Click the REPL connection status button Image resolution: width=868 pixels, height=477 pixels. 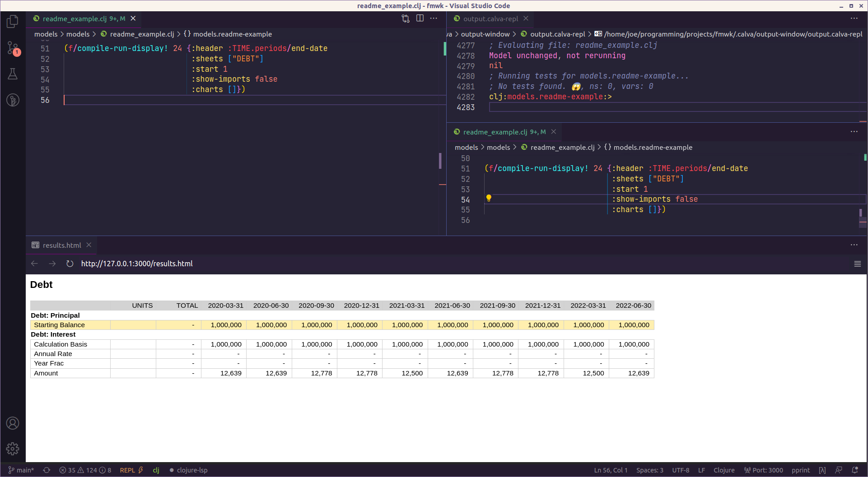point(131,470)
